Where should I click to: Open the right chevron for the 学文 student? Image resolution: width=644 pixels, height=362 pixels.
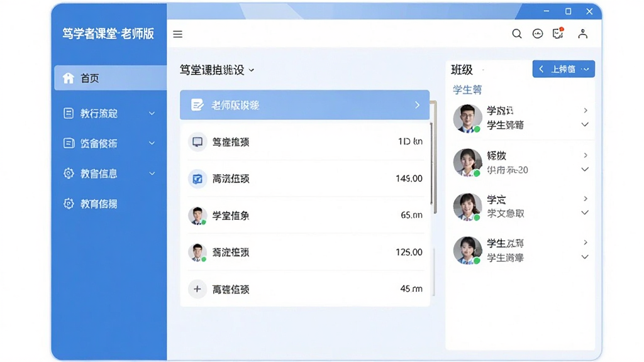point(586,199)
